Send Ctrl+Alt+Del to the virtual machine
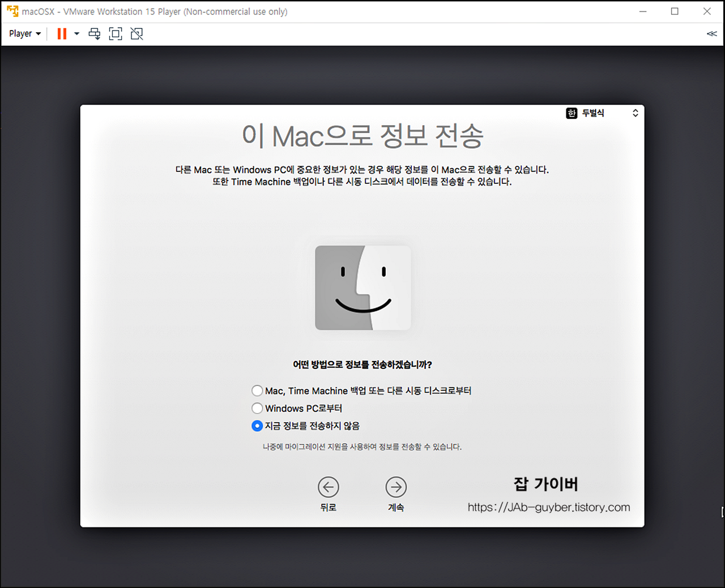 (x=95, y=34)
